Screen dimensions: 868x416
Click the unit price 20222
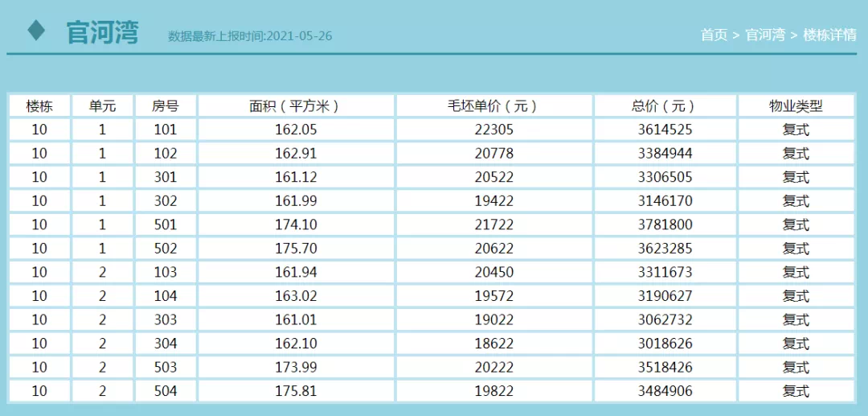click(494, 367)
